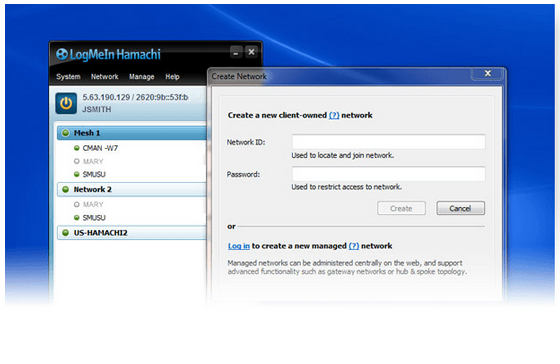560x364 pixels.
Task: Click the Log in link
Action: 239,246
